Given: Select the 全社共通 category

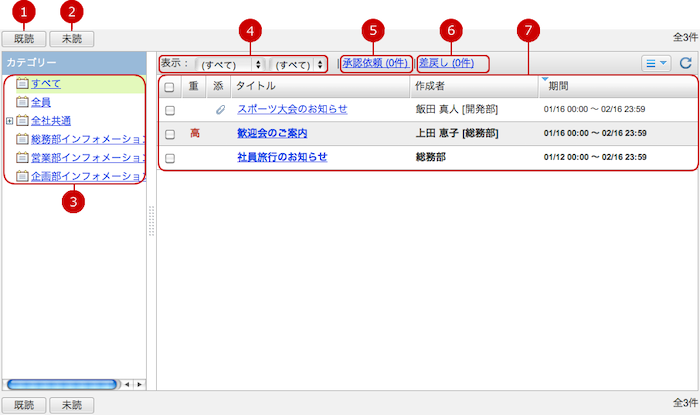Looking at the screenshot, I should click(51, 121).
